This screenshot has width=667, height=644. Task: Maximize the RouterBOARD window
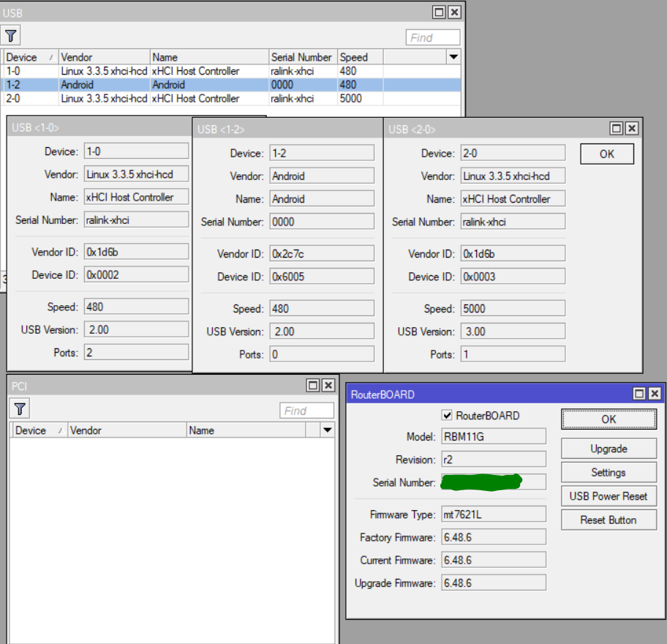coord(640,394)
